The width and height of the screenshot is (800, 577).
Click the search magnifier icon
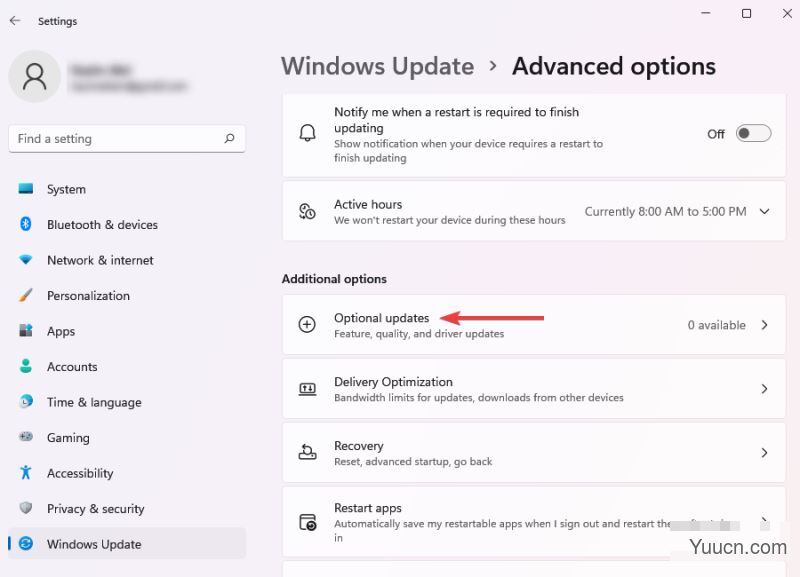tap(230, 138)
